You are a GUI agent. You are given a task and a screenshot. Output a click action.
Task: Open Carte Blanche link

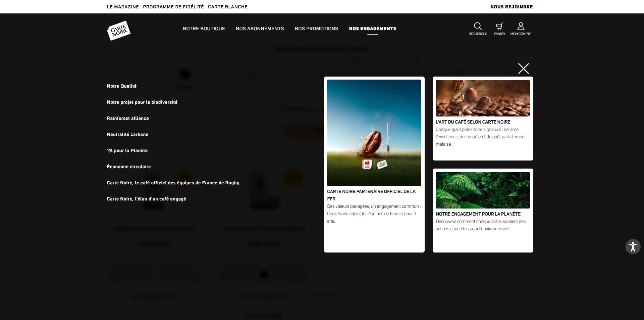[x=228, y=7]
